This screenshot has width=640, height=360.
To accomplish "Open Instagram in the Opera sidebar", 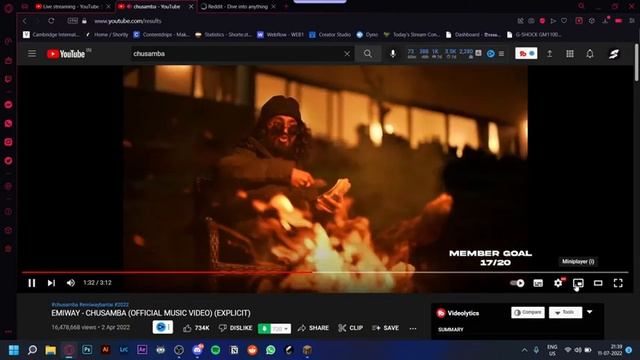I will pos(8,142).
